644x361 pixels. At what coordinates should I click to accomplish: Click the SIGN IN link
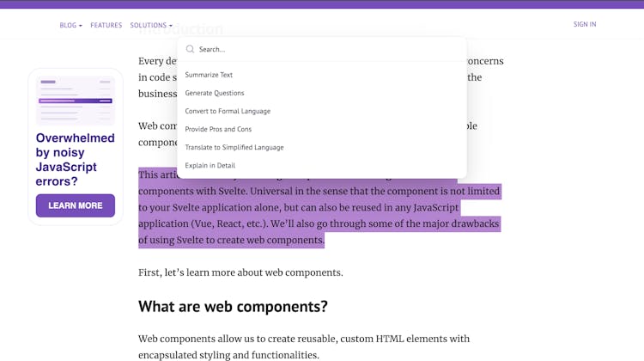[x=585, y=24]
